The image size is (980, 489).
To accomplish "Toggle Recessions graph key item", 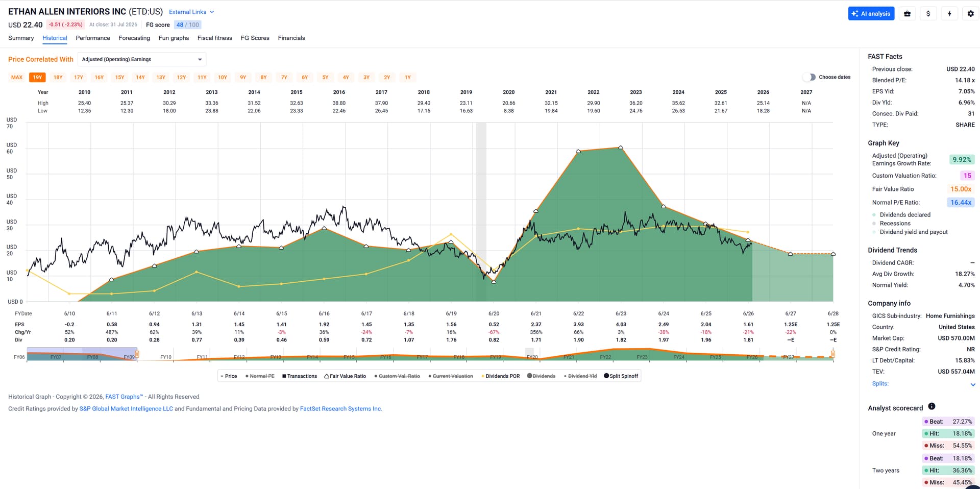I will [891, 224].
